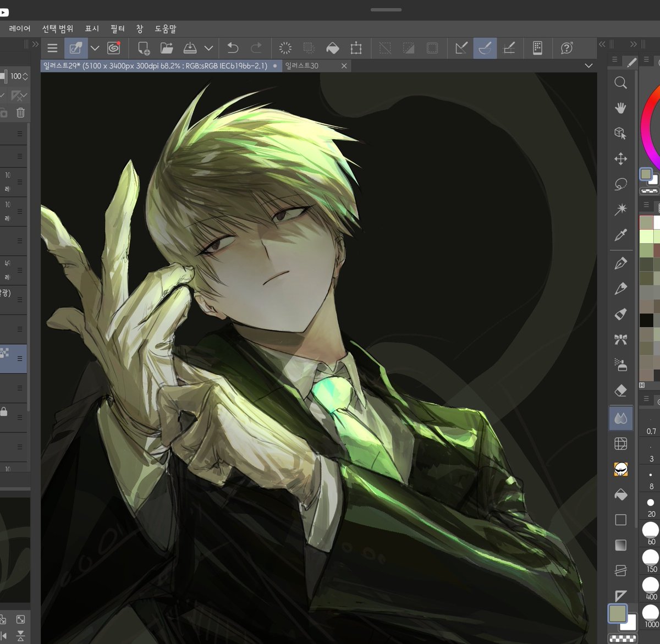The height and width of the screenshot is (644, 660).
Task: Select the Hand tool
Action: click(620, 108)
